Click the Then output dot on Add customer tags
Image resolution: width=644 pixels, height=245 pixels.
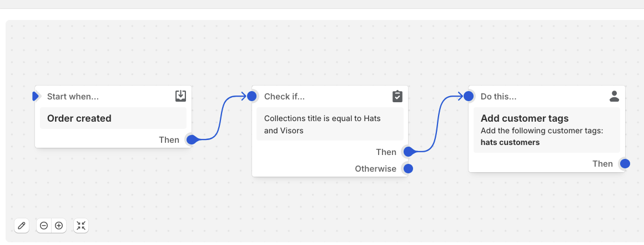[625, 163]
